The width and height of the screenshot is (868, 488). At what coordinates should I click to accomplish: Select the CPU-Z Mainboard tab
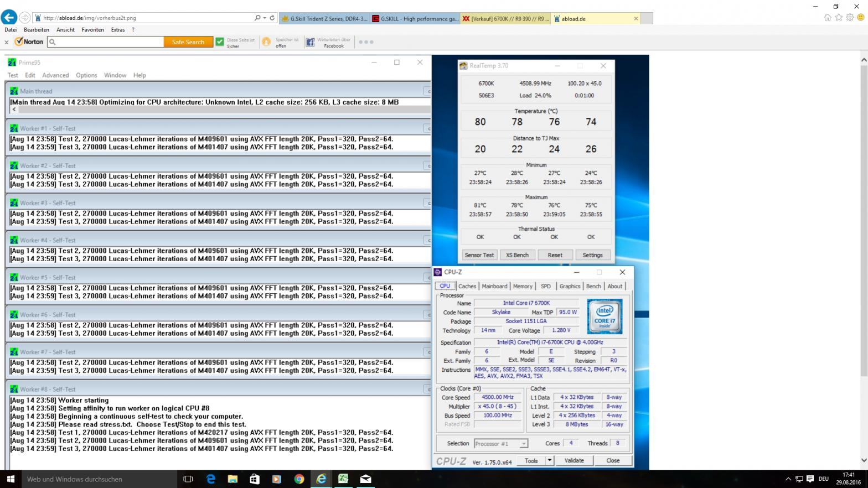(x=494, y=286)
